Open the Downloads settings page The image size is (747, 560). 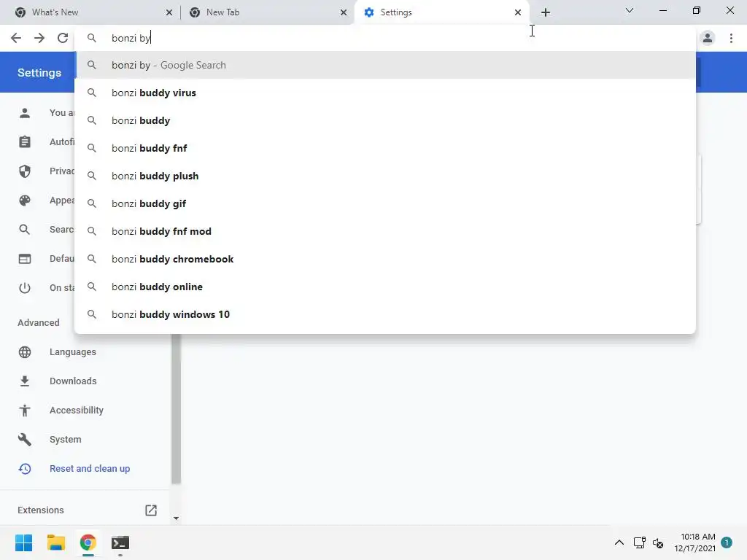(x=73, y=381)
